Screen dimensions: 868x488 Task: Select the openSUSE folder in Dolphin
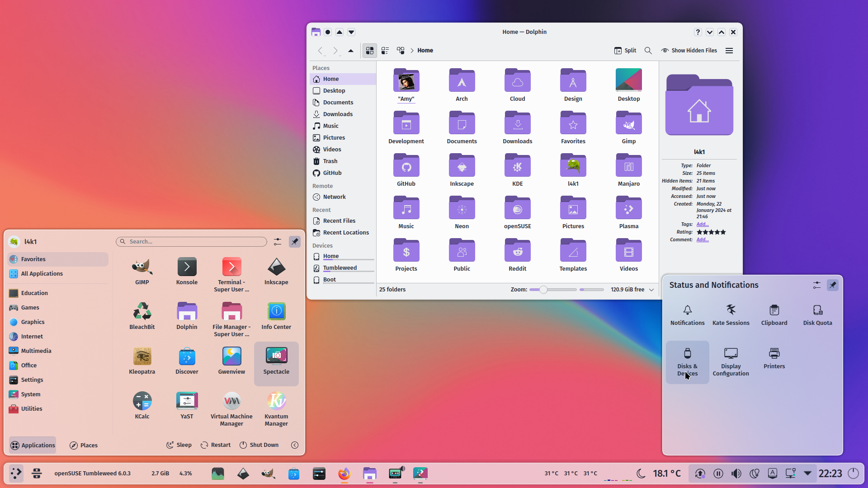pyautogui.click(x=517, y=212)
